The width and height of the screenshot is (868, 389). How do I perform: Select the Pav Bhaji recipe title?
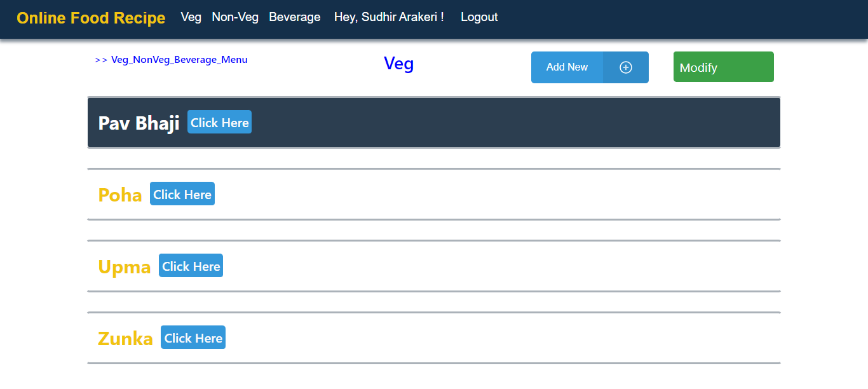click(x=138, y=123)
